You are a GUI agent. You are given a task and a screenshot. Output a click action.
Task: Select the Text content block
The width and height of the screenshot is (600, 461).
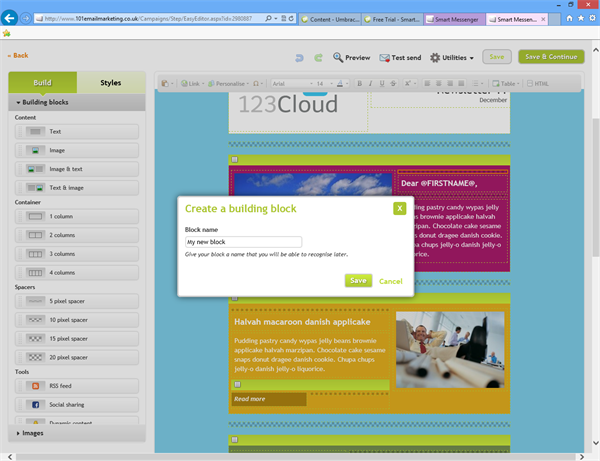pyautogui.click(x=77, y=132)
